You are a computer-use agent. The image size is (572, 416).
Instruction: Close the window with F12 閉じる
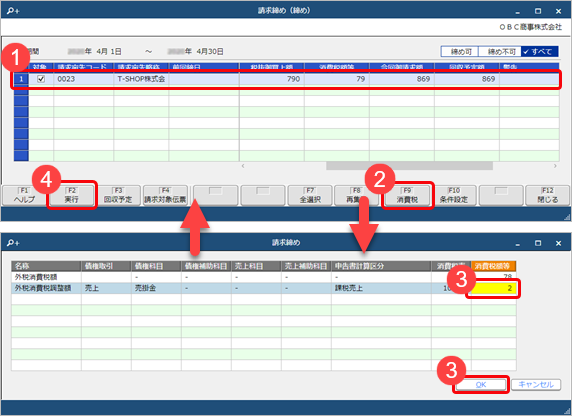pos(547,196)
